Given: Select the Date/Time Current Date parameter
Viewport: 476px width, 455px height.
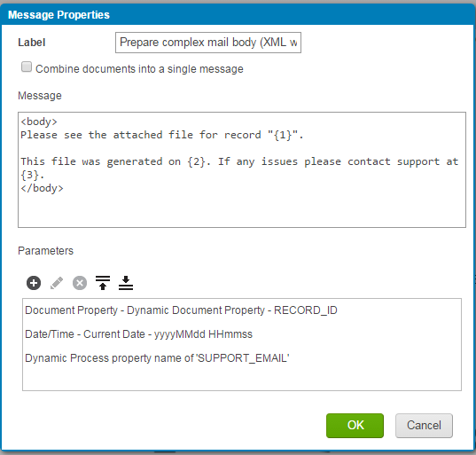Looking at the screenshot, I should pyautogui.click(x=138, y=334).
